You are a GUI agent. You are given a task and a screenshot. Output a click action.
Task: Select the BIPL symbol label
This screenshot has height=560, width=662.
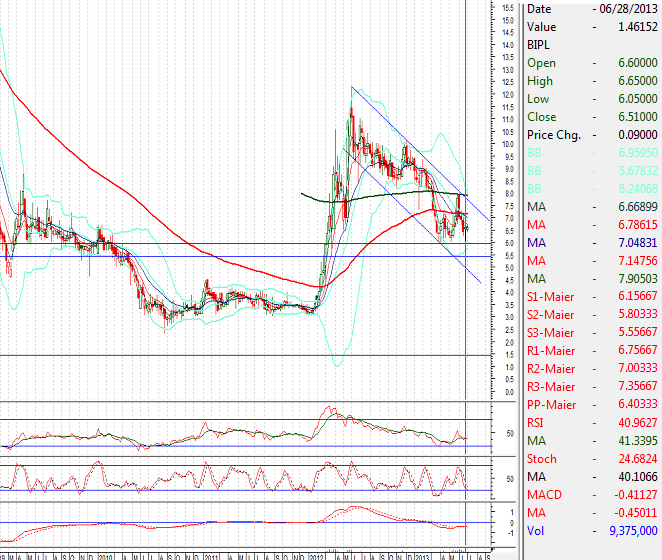[537, 45]
